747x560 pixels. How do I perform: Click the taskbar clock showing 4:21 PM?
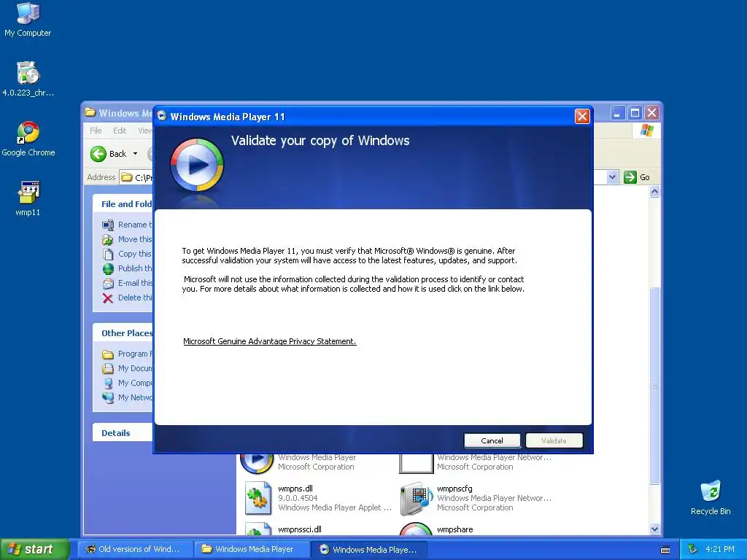[719, 550]
